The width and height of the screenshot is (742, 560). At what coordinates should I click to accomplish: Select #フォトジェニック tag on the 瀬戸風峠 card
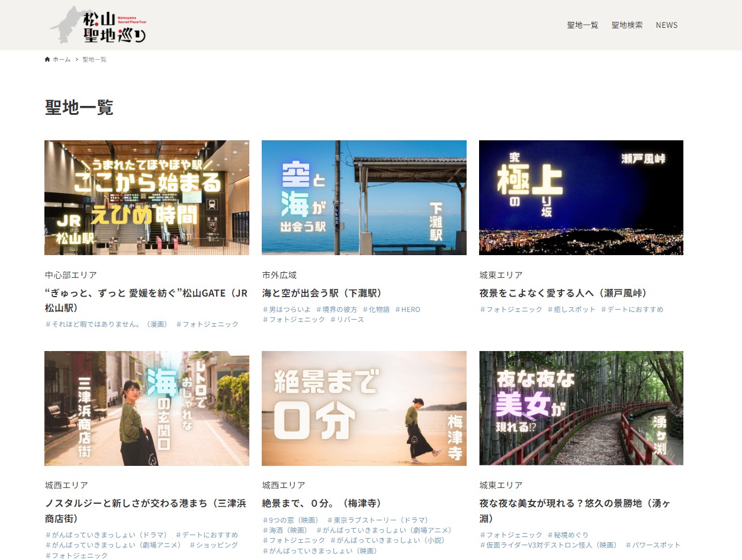(511, 310)
